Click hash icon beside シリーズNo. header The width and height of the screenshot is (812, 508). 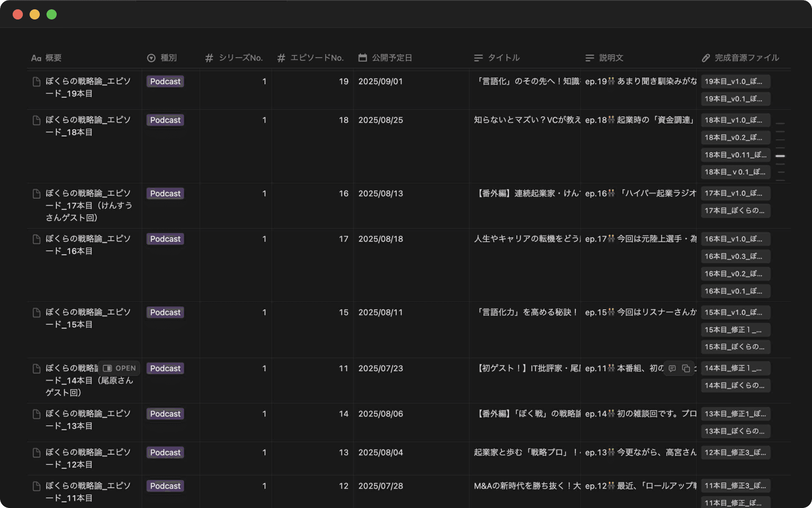click(209, 58)
